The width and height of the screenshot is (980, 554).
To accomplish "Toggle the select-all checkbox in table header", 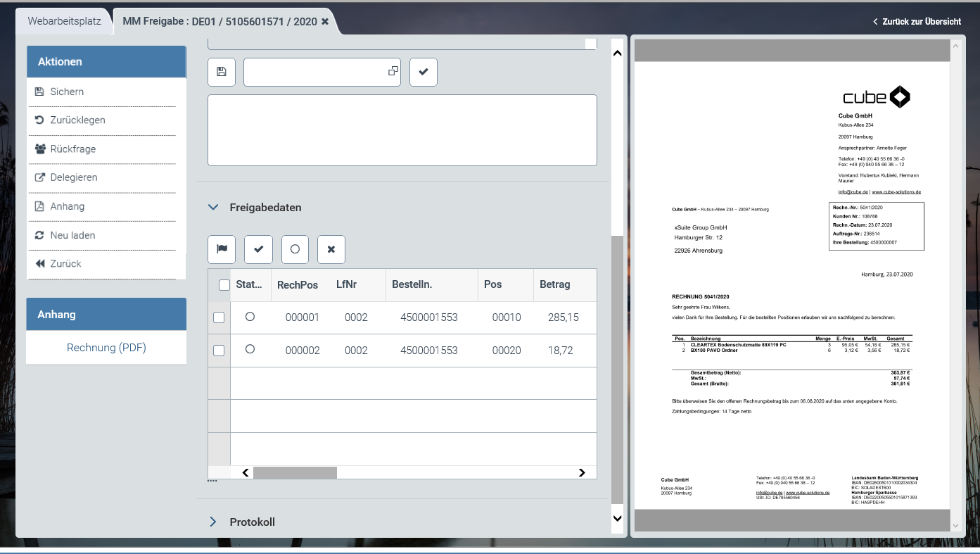I will coord(224,285).
